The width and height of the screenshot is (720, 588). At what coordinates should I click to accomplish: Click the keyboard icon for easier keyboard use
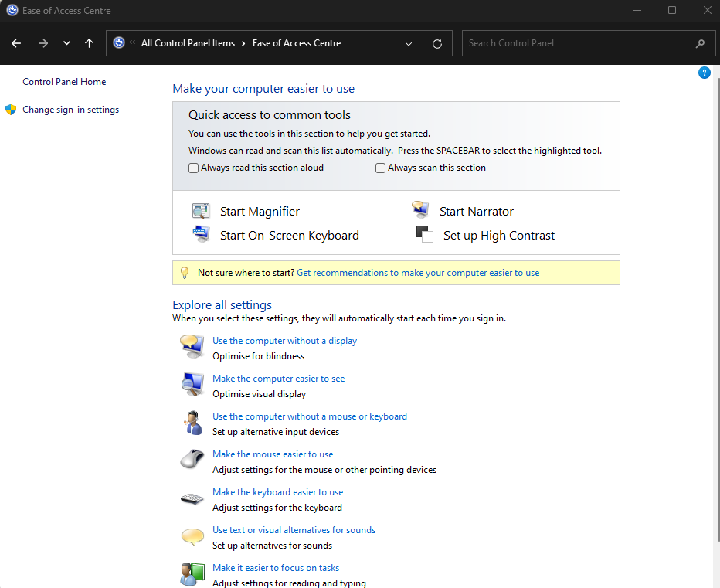point(192,498)
